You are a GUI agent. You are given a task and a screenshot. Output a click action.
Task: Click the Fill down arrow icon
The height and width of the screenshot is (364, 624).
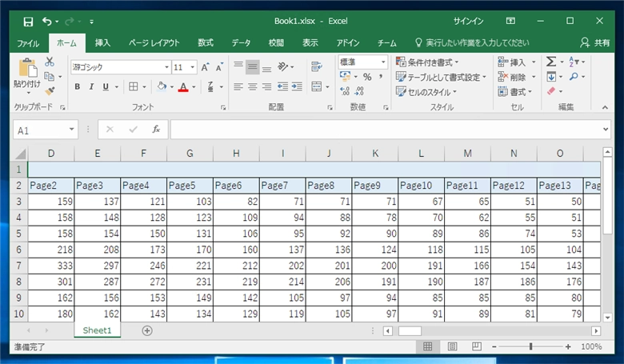pyautogui.click(x=551, y=76)
